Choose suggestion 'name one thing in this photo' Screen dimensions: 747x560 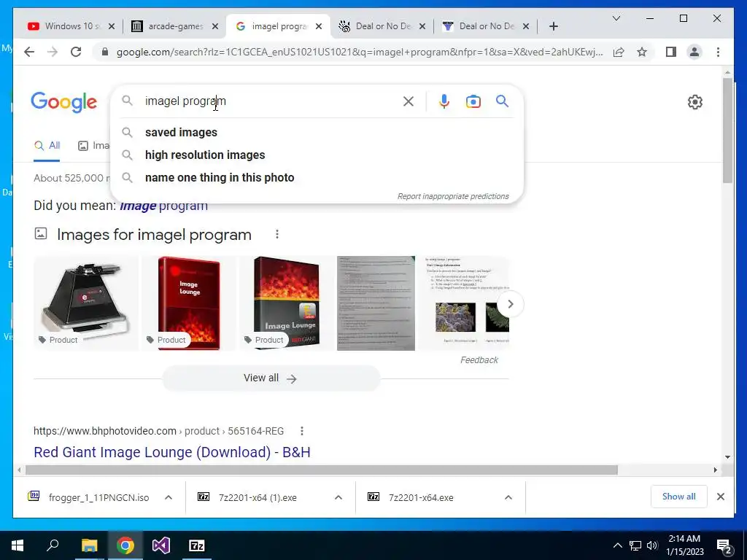220,178
